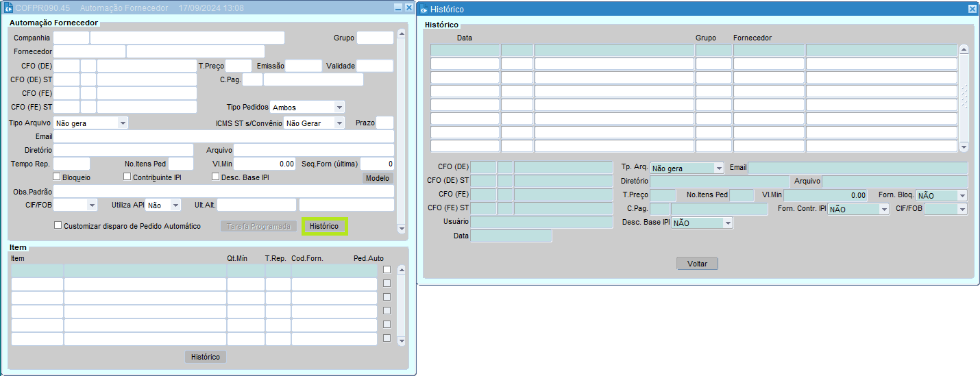The width and height of the screenshot is (980, 376).
Task: Check Customizar disparo de Pedido Automático
Action: (58, 225)
